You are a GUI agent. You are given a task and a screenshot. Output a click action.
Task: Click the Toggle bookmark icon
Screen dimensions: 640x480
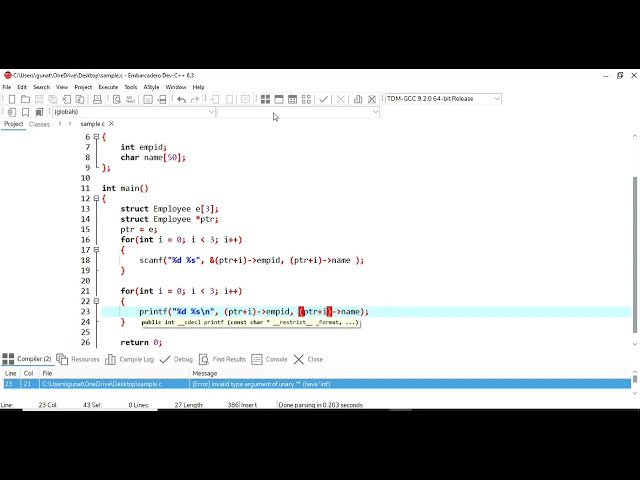pos(25,112)
